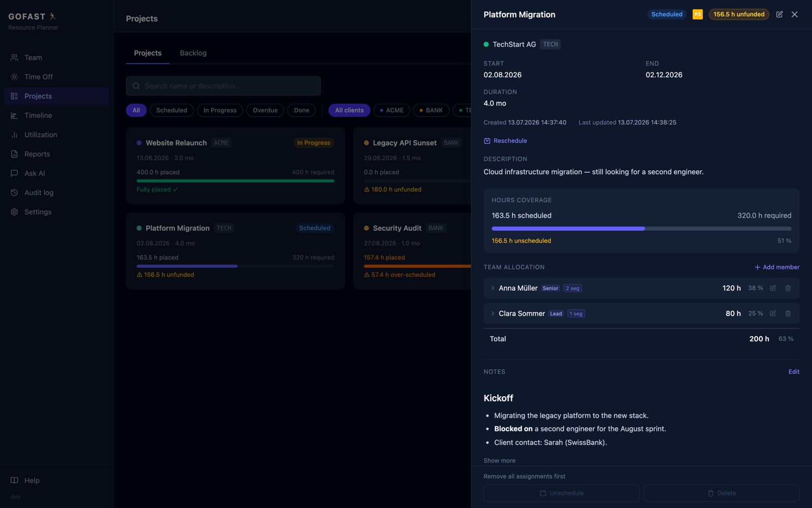
Task: Click the P3 priority badge
Action: tap(698, 14)
